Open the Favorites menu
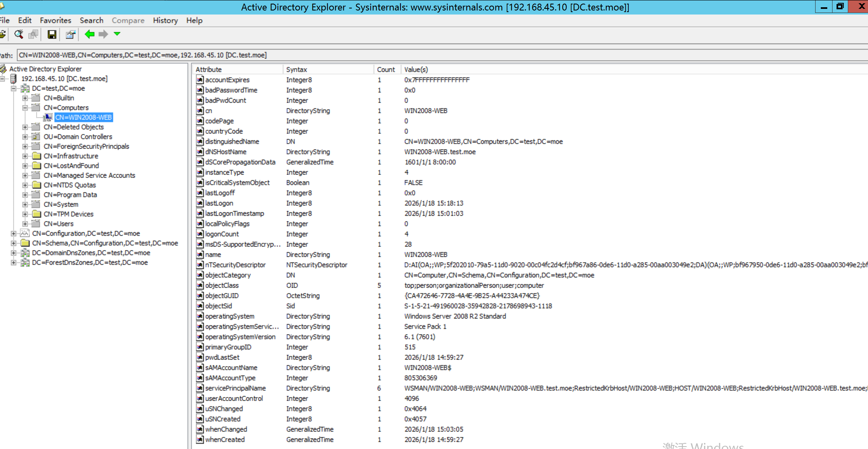The width and height of the screenshot is (868, 449). pos(55,20)
